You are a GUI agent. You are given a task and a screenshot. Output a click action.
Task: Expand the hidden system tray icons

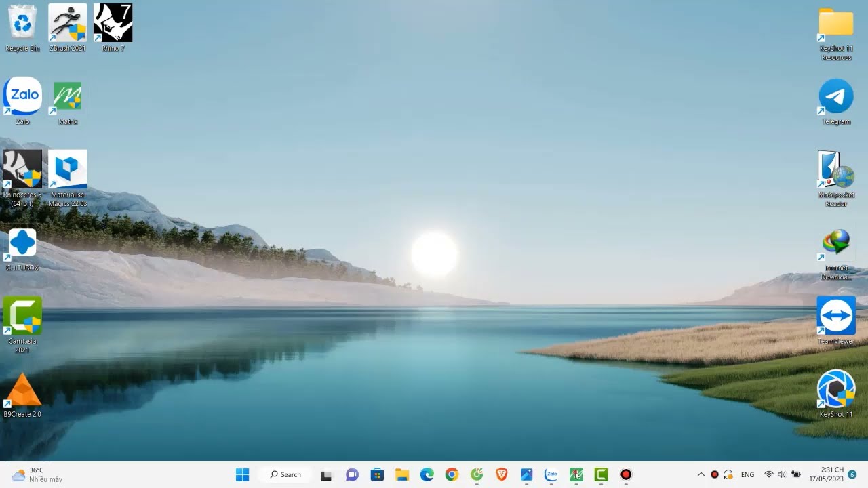701,474
